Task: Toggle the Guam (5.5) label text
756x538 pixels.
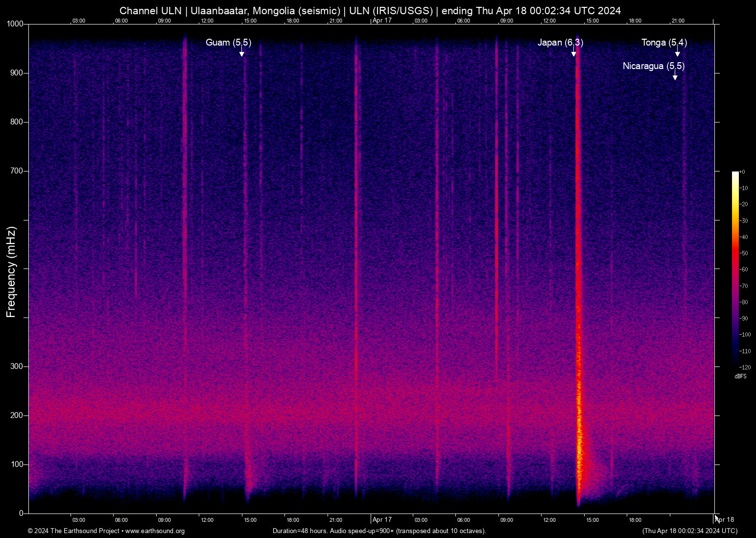Action: [228, 43]
